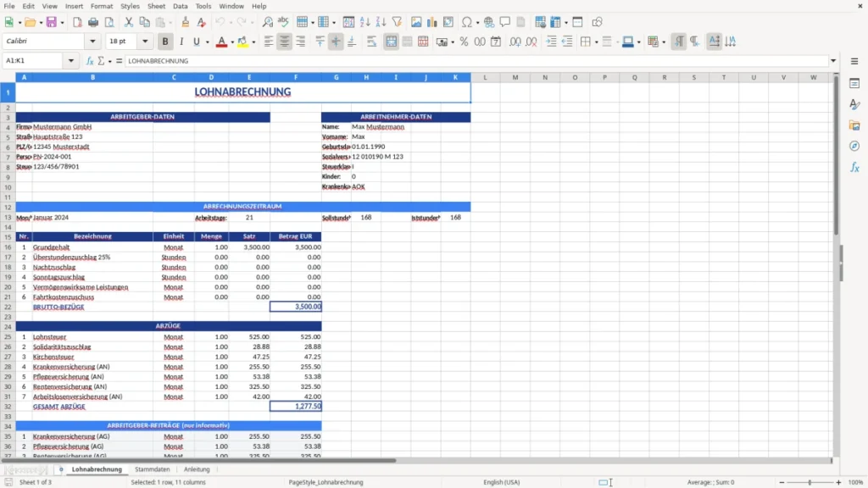Image resolution: width=868 pixels, height=488 pixels.
Task: Switch to the Anleitung sheet tab
Action: click(197, 469)
